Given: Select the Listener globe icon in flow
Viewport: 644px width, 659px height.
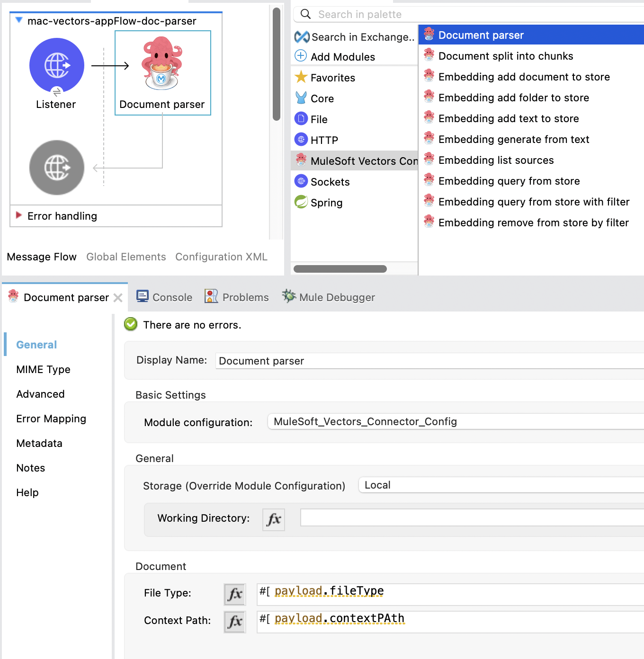Looking at the screenshot, I should (57, 65).
